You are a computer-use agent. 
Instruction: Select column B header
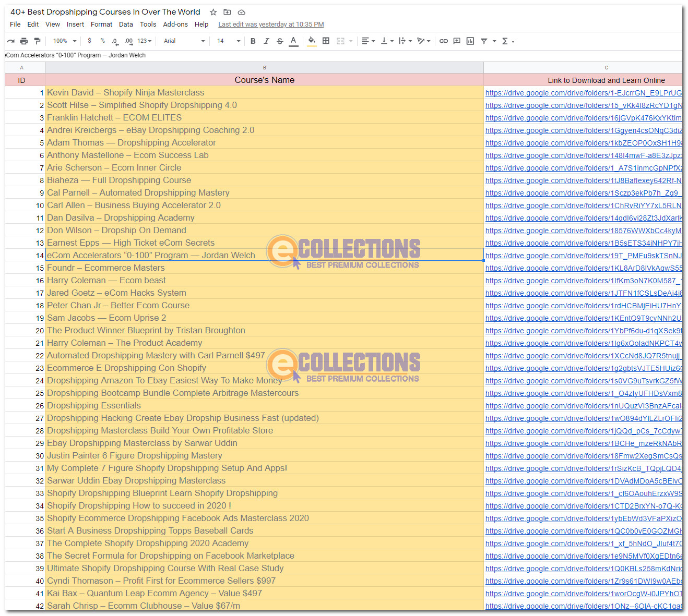click(264, 67)
